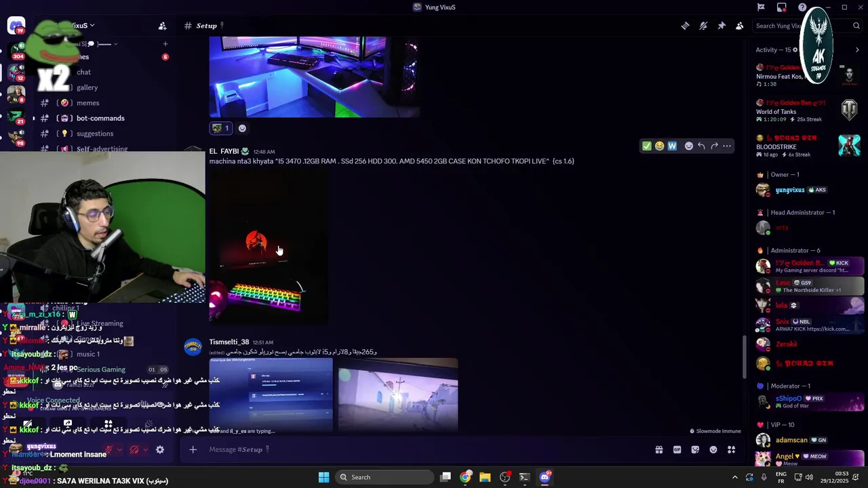Image resolution: width=868 pixels, height=488 pixels.
Task: Open Tismselti_38's first screenshot thumbnail
Action: coord(271,395)
